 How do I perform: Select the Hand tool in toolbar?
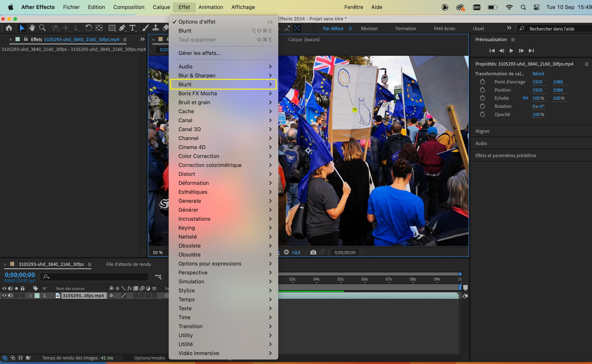point(32,28)
